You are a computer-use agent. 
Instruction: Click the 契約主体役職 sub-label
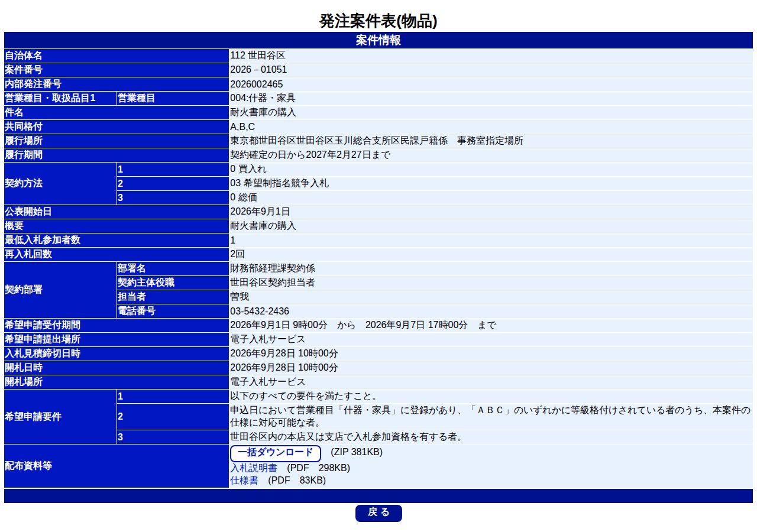tap(146, 283)
